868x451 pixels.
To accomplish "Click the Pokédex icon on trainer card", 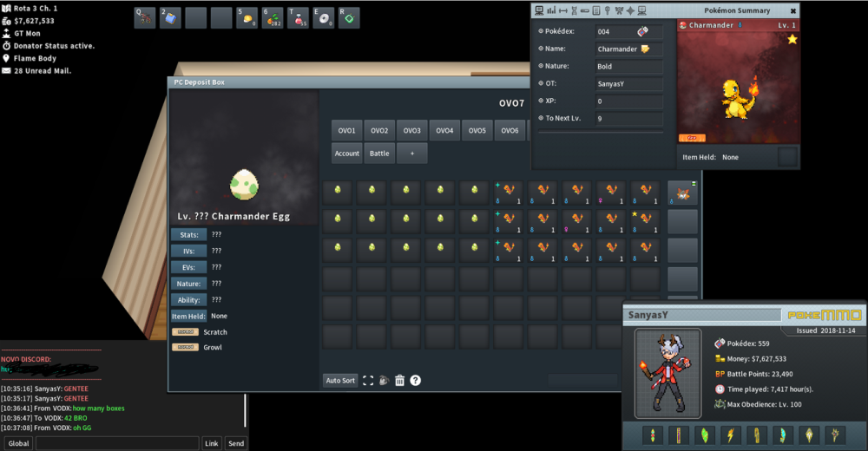I will click(x=720, y=343).
